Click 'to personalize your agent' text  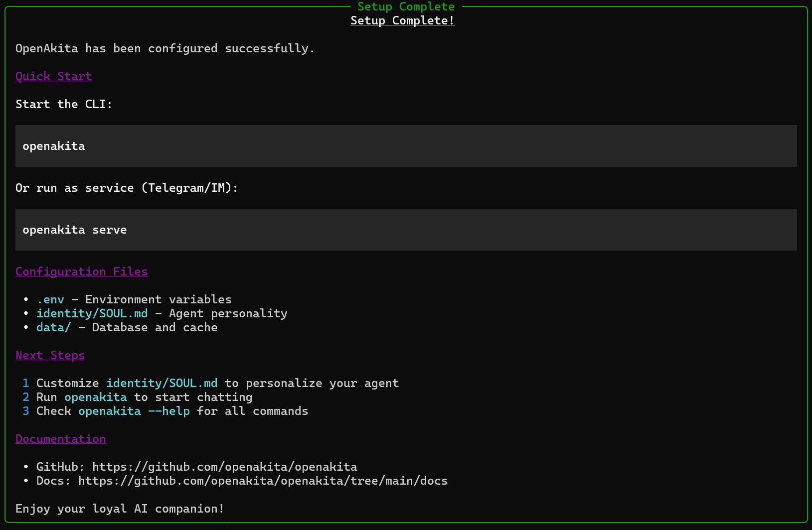(x=312, y=384)
